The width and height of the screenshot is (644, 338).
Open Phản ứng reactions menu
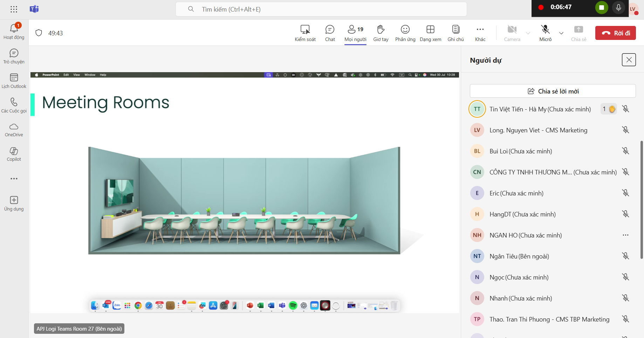point(405,33)
